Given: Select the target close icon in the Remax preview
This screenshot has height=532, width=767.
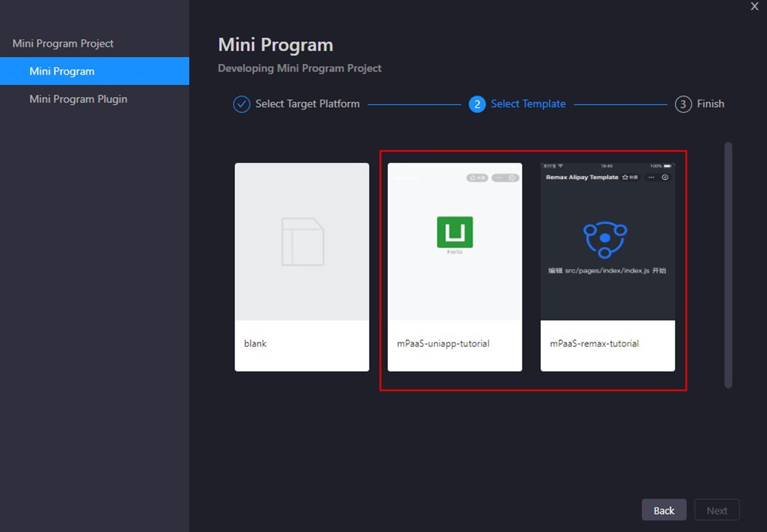Looking at the screenshot, I should coord(665,177).
